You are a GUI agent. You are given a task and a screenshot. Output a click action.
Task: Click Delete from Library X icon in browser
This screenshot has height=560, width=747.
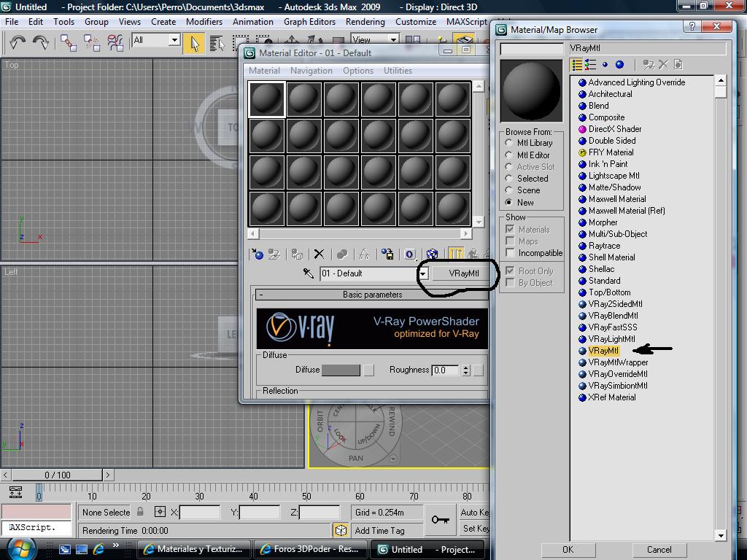point(664,65)
